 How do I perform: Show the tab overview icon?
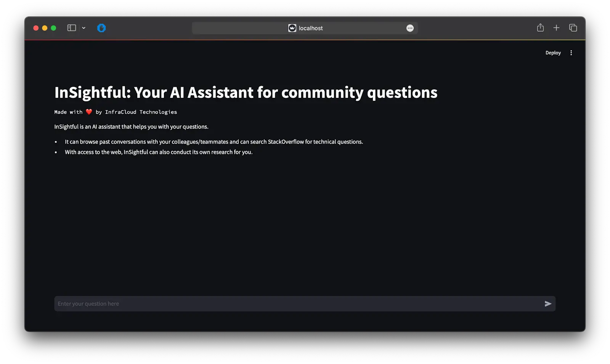tap(573, 28)
